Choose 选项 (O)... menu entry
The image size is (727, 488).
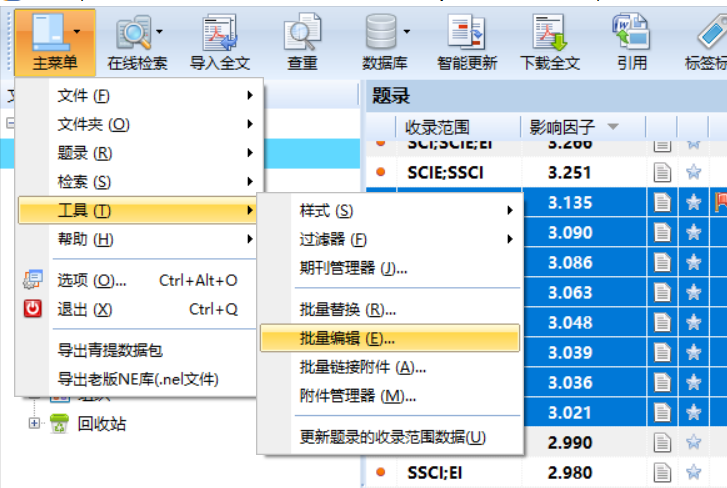point(137,280)
